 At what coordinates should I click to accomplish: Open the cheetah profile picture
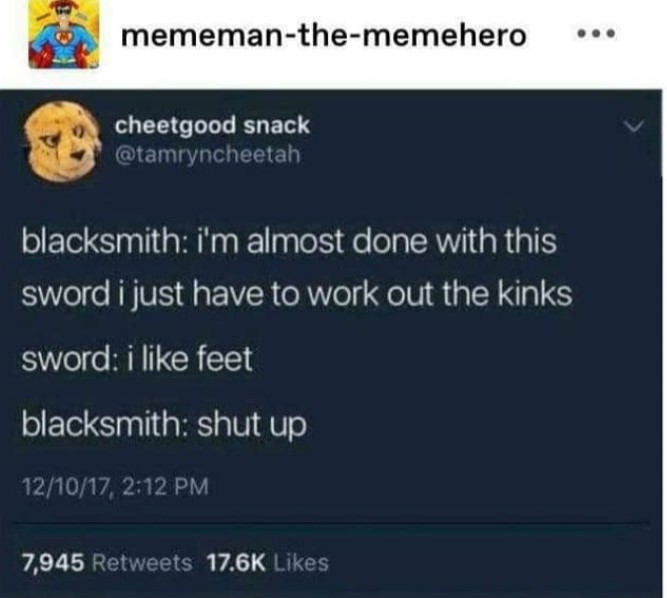tap(62, 141)
